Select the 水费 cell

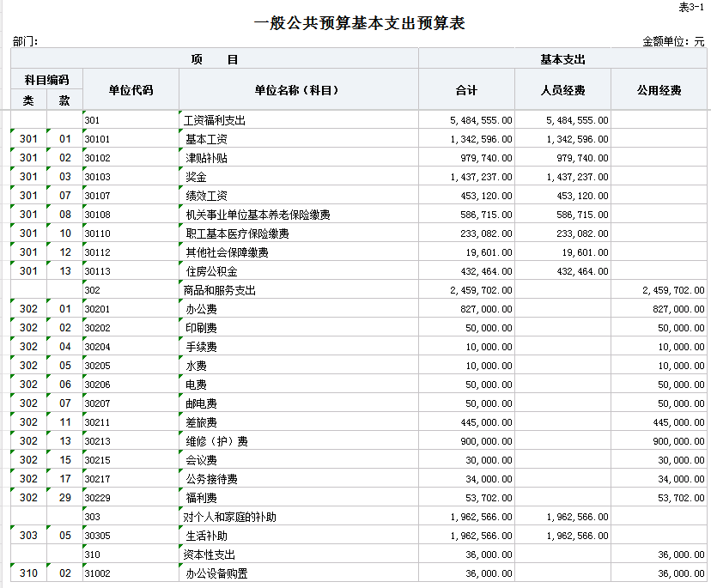coord(298,366)
